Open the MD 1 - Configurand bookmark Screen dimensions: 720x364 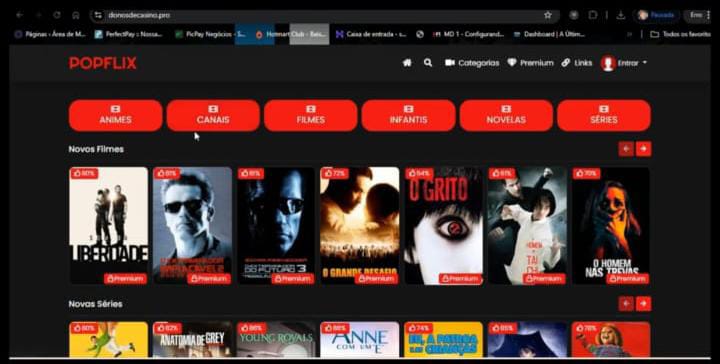click(468, 34)
